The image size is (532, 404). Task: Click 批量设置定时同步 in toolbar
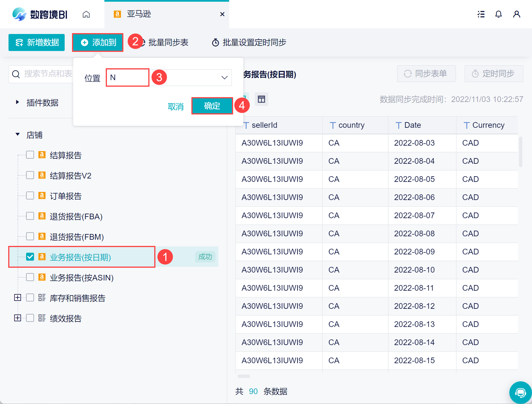pos(249,42)
